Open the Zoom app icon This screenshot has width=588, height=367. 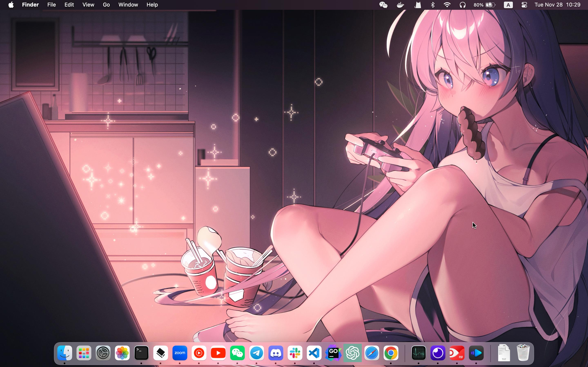tap(179, 353)
